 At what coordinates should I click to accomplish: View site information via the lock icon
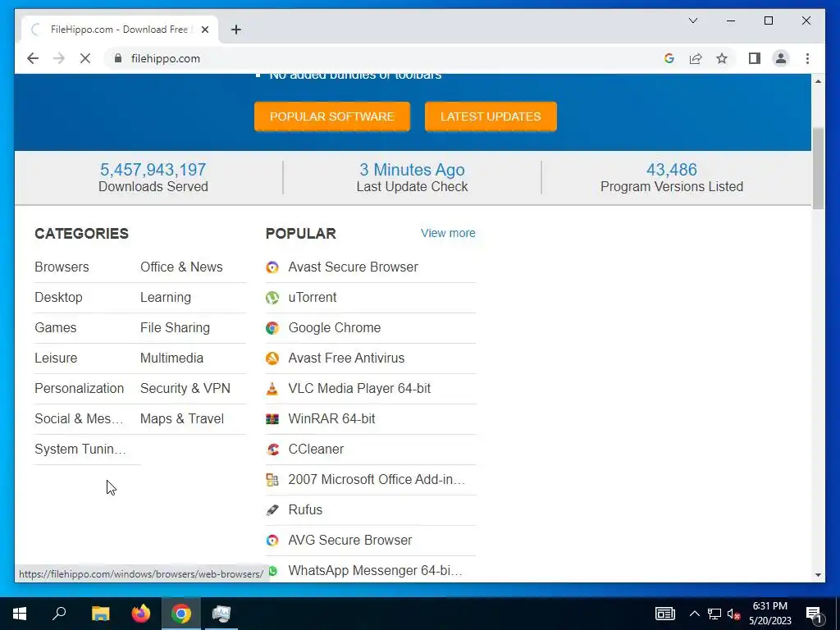118,58
